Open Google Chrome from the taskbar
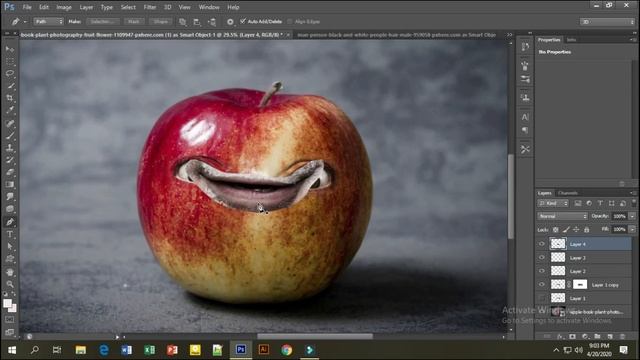The image size is (640, 360). 287,350
